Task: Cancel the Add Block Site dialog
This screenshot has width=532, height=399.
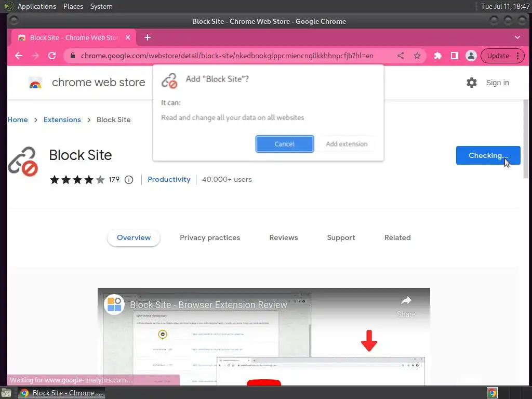Action: pyautogui.click(x=284, y=144)
